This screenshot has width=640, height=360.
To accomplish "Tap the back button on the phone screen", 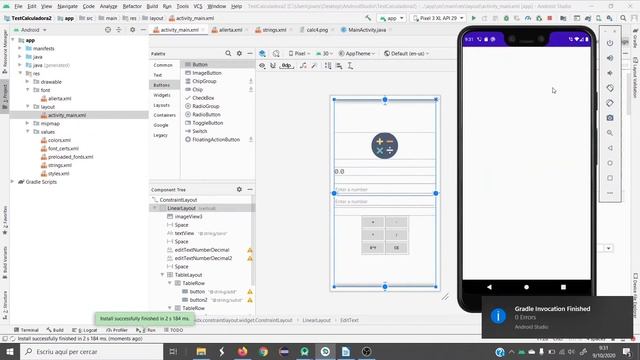I will tap(489, 287).
